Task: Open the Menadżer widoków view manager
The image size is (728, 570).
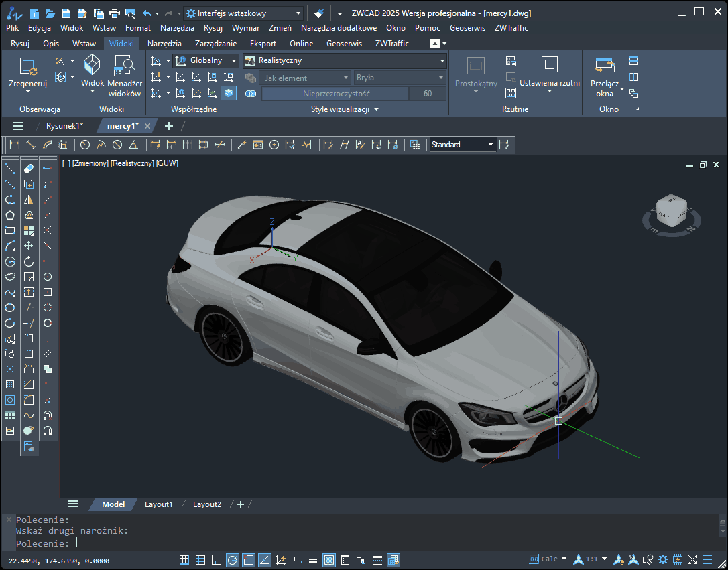Action: (124, 74)
